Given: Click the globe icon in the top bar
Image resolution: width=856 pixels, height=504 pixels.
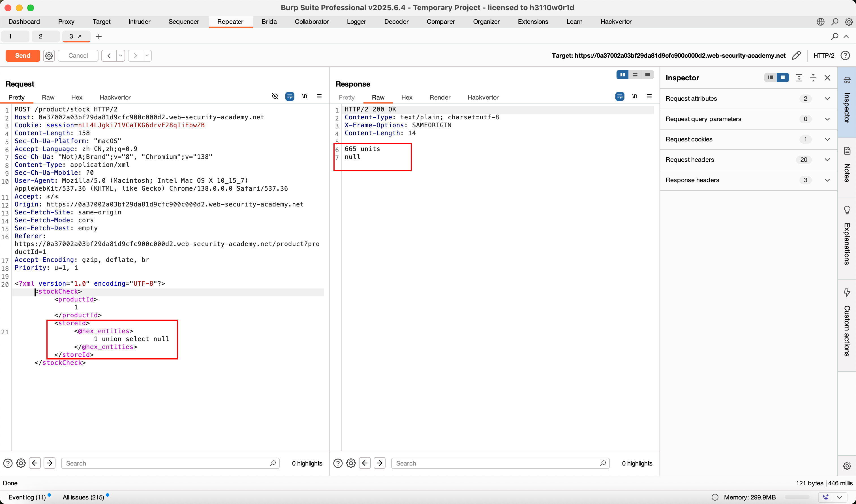Looking at the screenshot, I should pyautogui.click(x=820, y=22).
